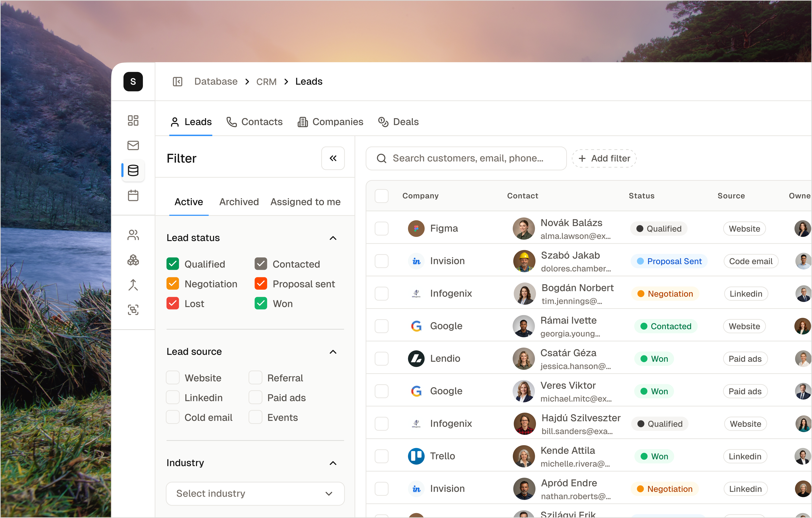Viewport: 812px width, 518px height.
Task: Click the Trello company logo
Action: click(x=416, y=456)
